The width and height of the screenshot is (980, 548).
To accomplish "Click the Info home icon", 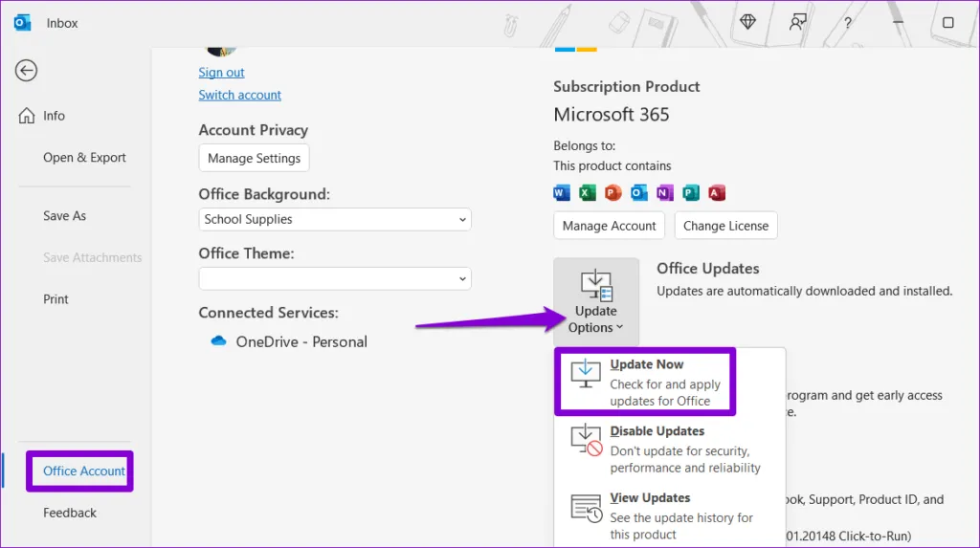I will (x=27, y=116).
